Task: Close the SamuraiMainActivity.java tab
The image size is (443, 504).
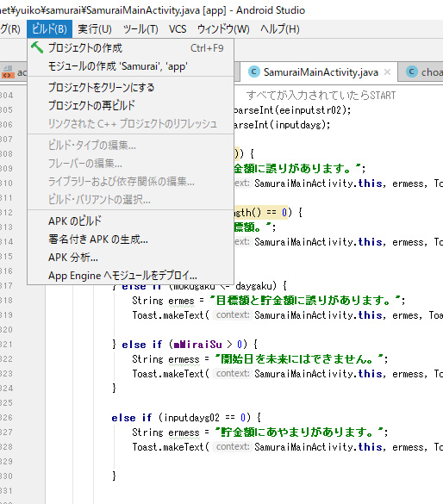Action: click(x=387, y=72)
